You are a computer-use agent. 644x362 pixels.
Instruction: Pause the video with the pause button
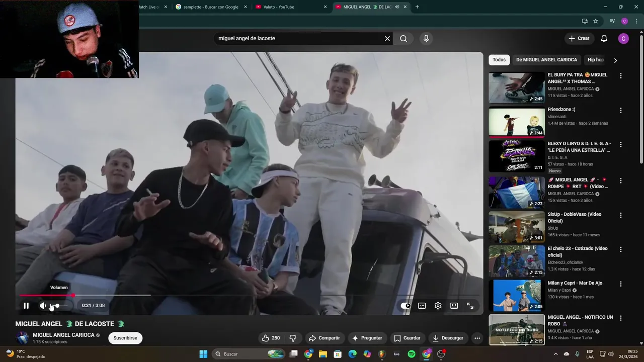(26, 306)
